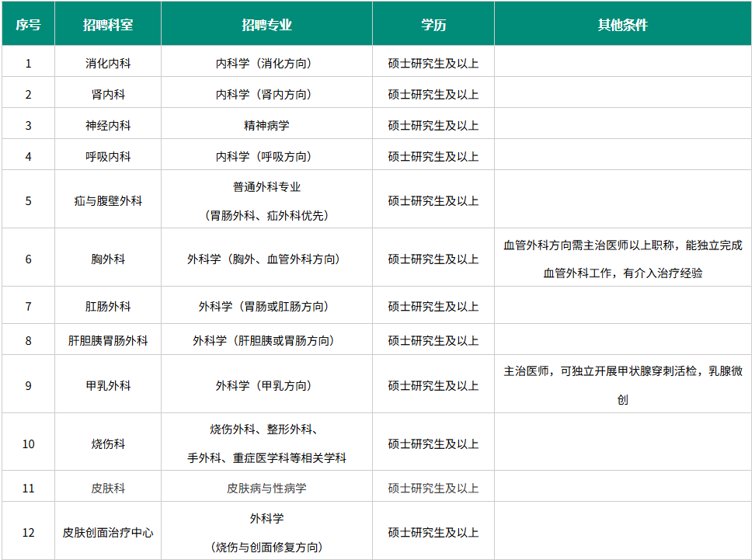755x560 pixels.
Task: Click the 序号 column header
Action: [28, 24]
